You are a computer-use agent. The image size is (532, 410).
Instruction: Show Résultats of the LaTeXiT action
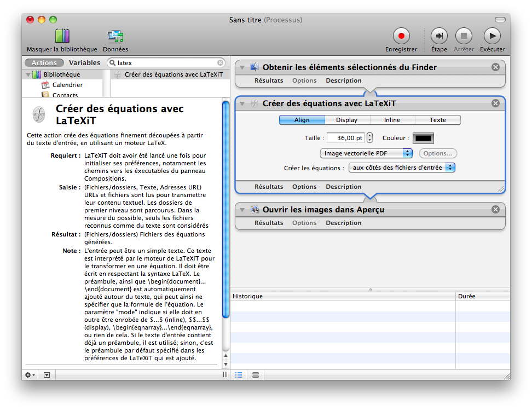[x=269, y=187]
